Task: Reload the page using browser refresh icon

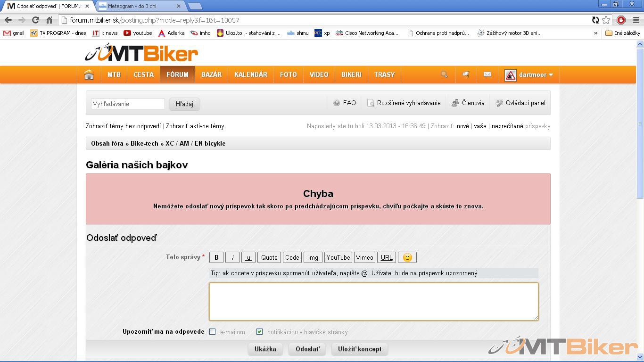Action: [x=35, y=20]
